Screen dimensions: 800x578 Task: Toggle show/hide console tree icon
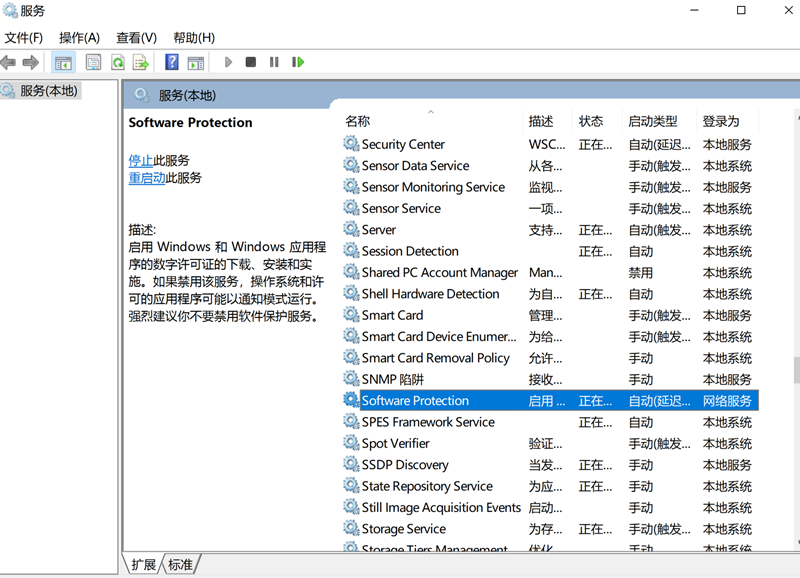(63, 62)
